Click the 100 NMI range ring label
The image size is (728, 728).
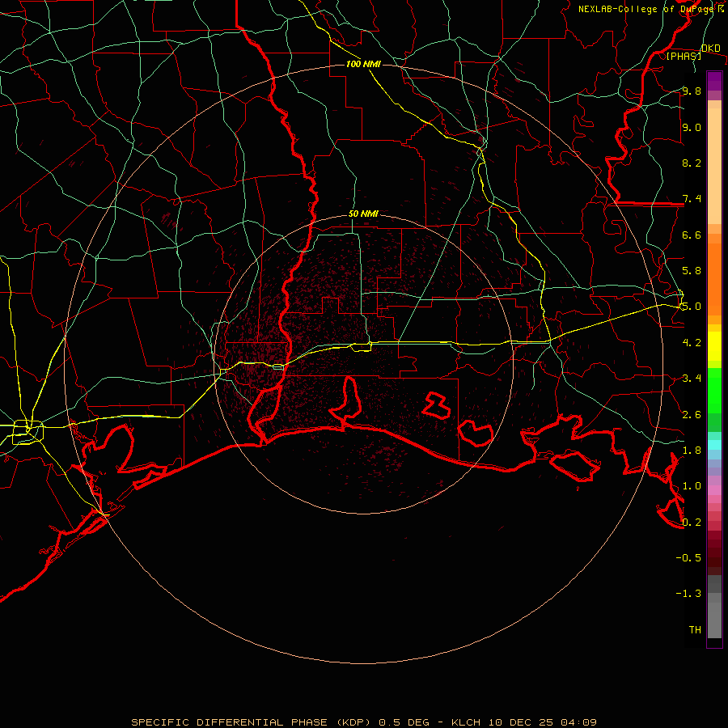pyautogui.click(x=363, y=64)
